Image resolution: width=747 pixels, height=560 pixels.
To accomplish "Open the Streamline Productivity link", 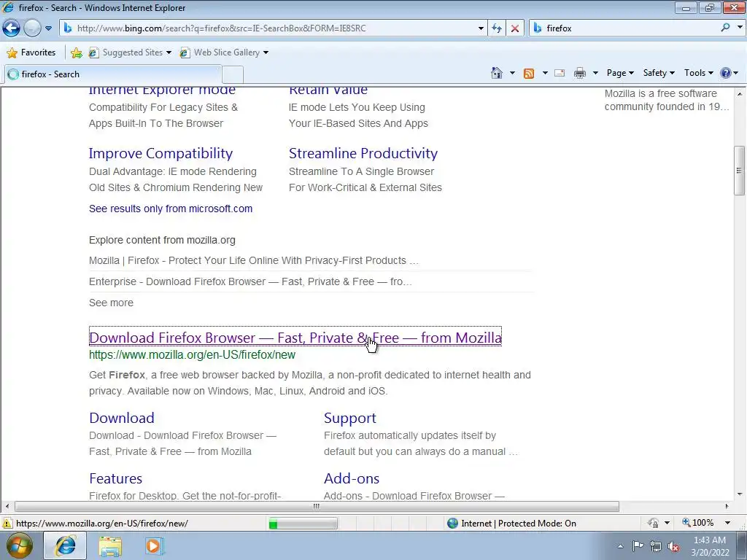I will pyautogui.click(x=363, y=153).
